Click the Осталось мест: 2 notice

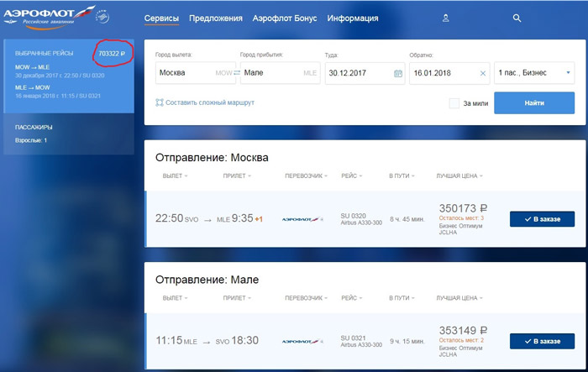click(x=461, y=340)
